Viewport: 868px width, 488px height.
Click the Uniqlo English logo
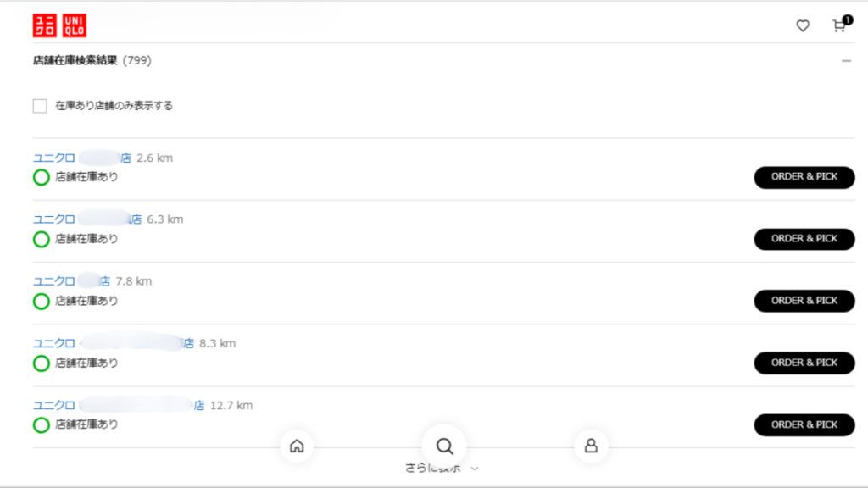[x=74, y=25]
